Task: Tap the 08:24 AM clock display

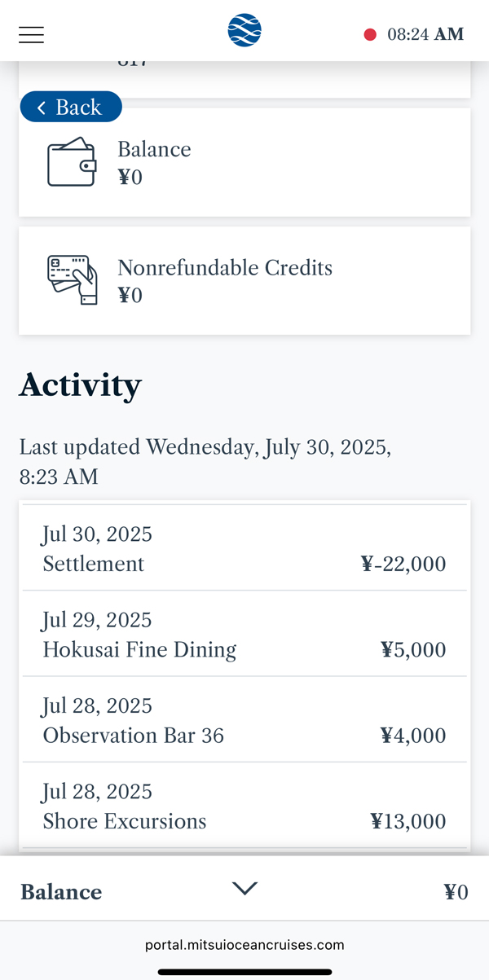Action: pos(425,34)
